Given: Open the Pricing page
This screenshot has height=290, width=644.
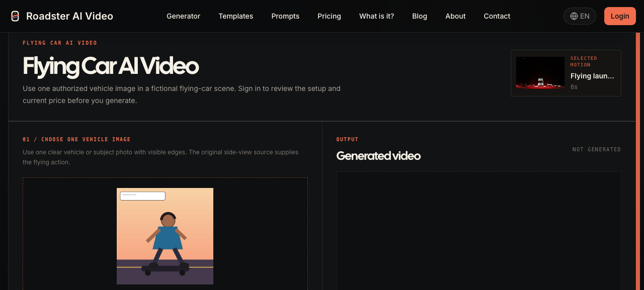Looking at the screenshot, I should point(329,16).
